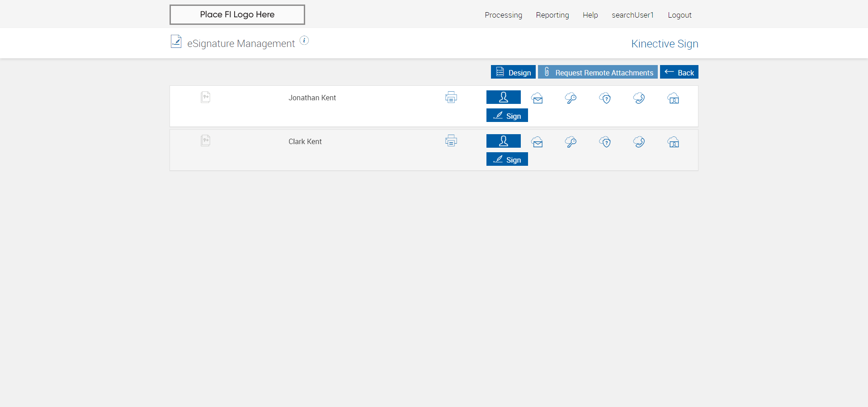868x407 pixels.
Task: Log out via the Logout link
Action: coord(679,15)
